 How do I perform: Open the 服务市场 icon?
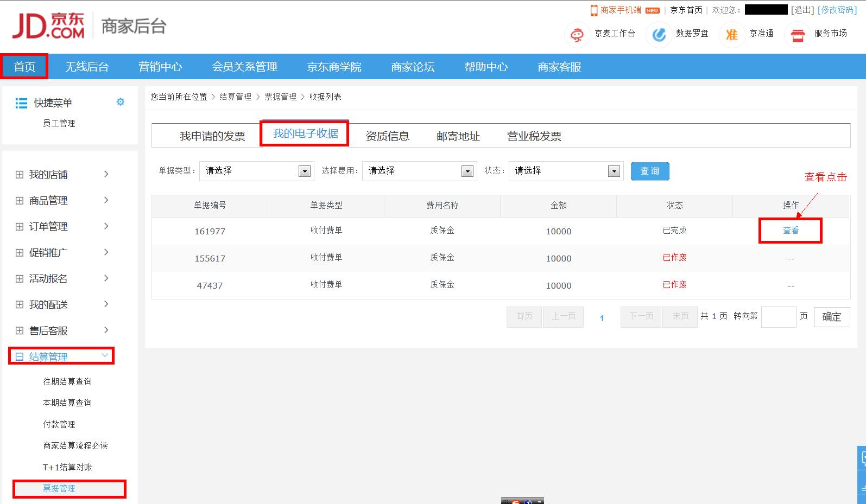(797, 35)
